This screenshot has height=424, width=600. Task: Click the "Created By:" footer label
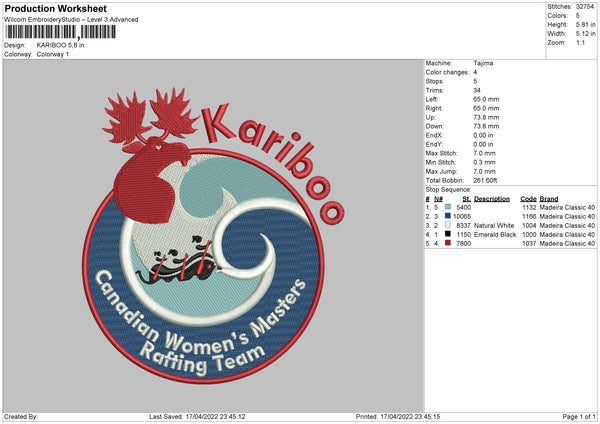point(21,416)
